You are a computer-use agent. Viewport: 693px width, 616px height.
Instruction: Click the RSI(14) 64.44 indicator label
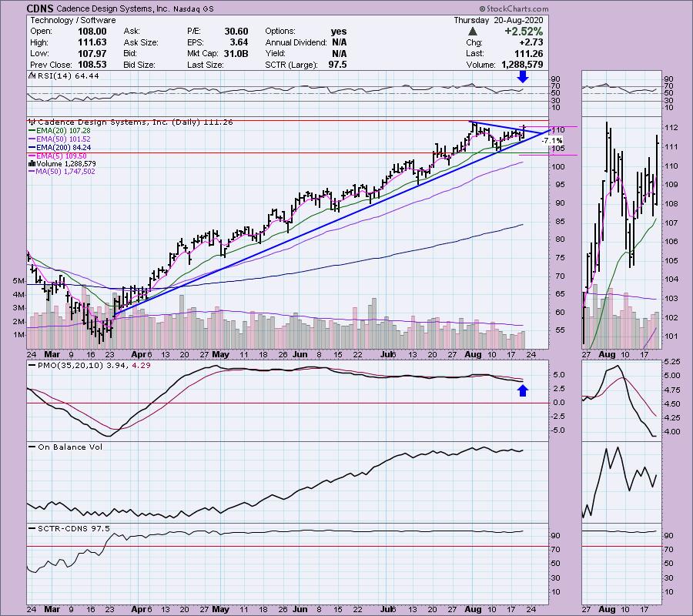point(69,76)
